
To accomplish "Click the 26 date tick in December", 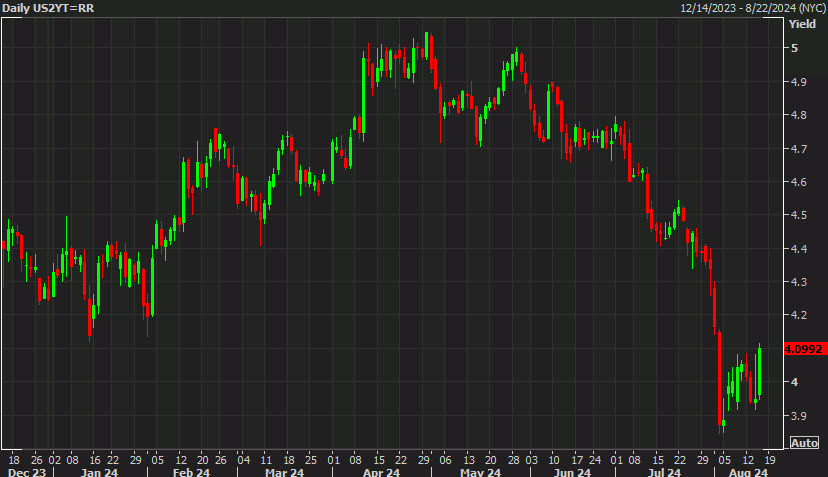I will point(36,460).
